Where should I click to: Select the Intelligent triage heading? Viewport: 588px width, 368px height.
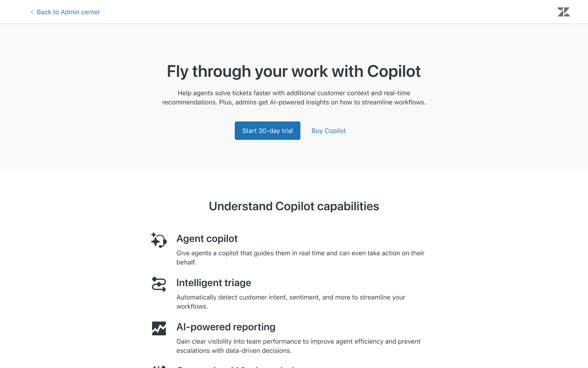click(214, 283)
